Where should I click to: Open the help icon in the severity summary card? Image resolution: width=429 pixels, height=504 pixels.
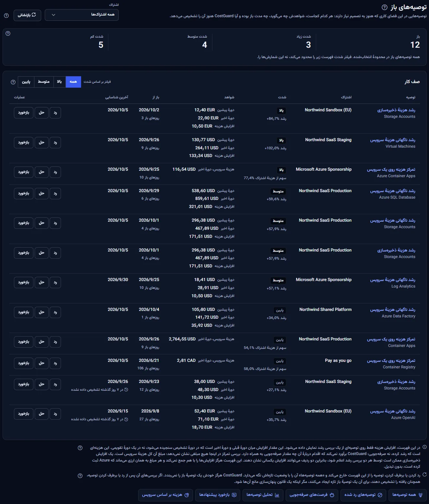(8, 33)
